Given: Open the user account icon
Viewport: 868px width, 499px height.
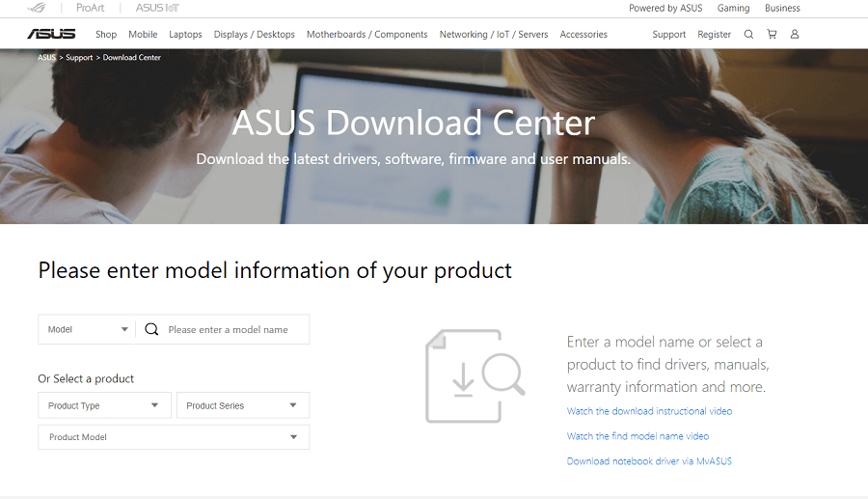Looking at the screenshot, I should pyautogui.click(x=795, y=35).
